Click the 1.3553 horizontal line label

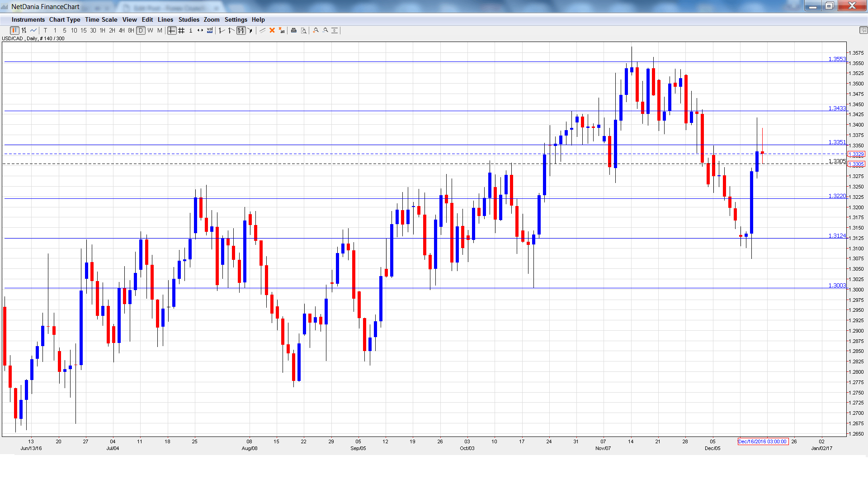(836, 59)
